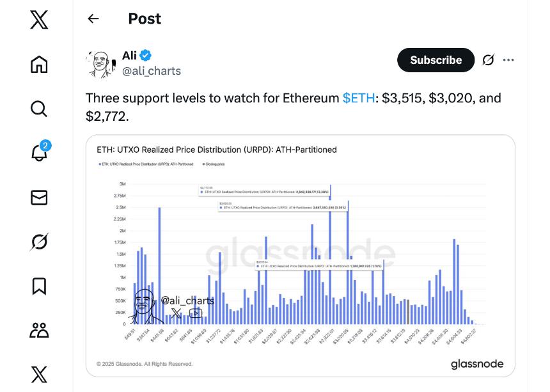Select the Post page header
550x392 pixels.
144,19
